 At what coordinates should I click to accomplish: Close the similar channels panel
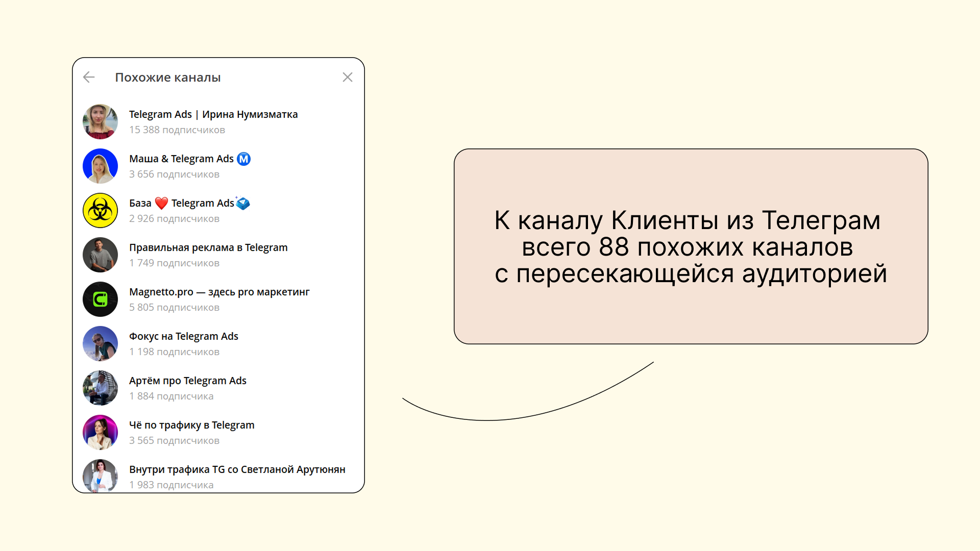pos(348,77)
